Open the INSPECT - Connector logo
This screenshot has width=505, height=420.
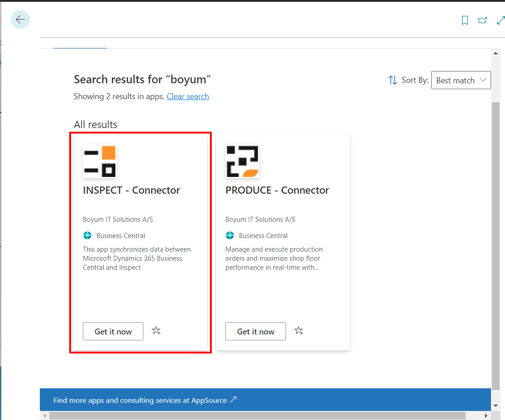[x=100, y=162]
